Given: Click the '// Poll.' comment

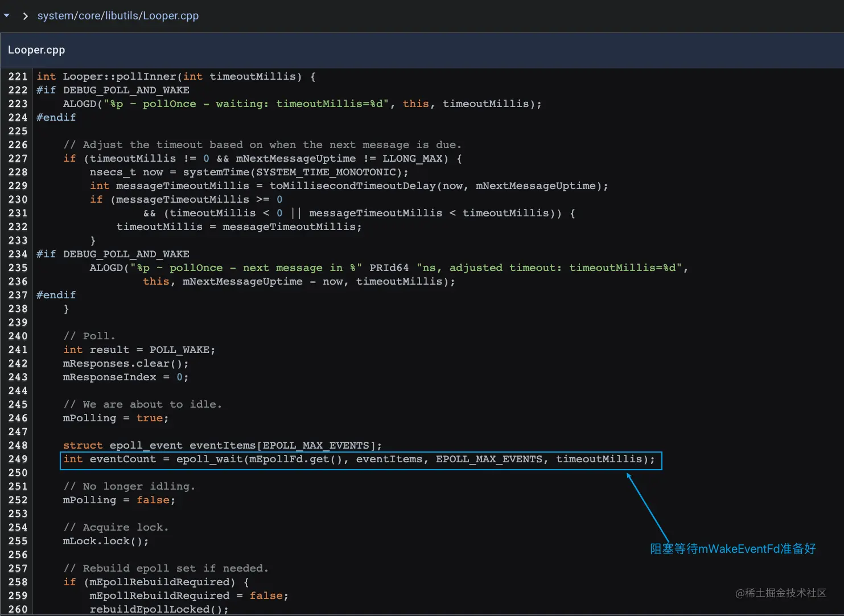Looking at the screenshot, I should coord(89,336).
